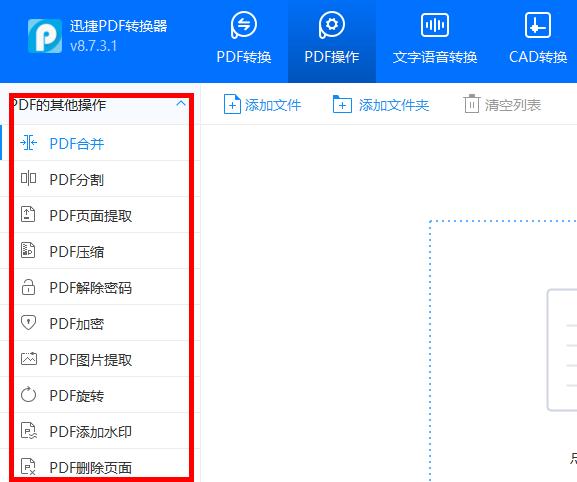
Task: Click the PDF转换 tab label
Action: pyautogui.click(x=244, y=57)
